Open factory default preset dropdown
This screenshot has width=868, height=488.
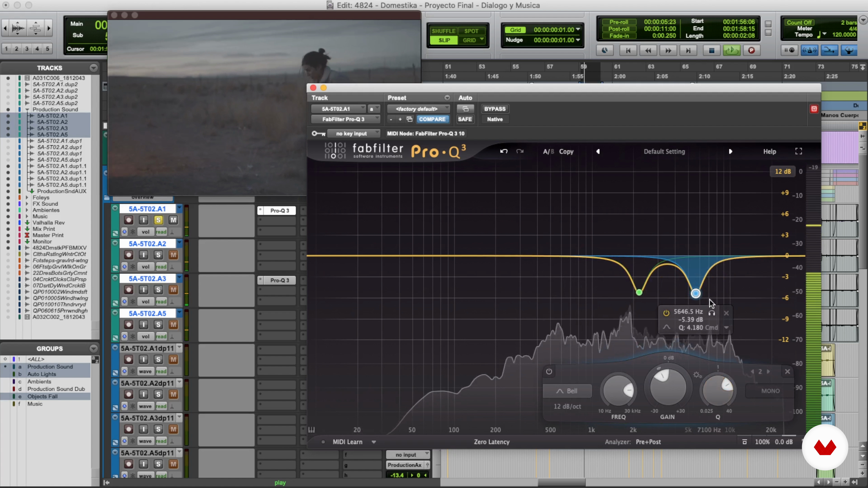tap(418, 109)
